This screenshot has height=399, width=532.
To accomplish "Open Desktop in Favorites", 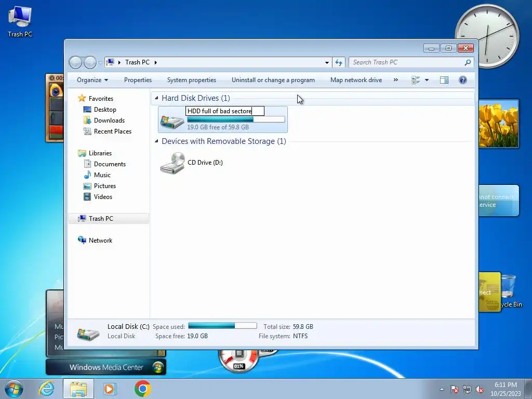I will [x=105, y=110].
